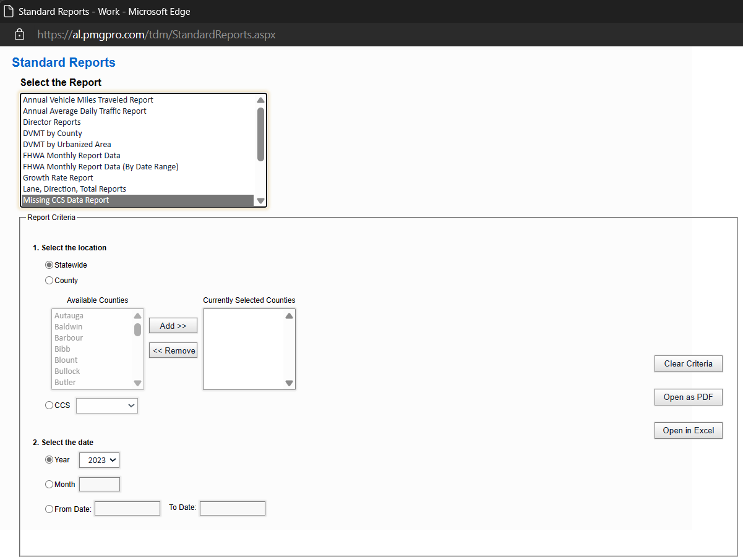Click the Month input field
Image resolution: width=743 pixels, height=560 pixels.
coord(100,484)
